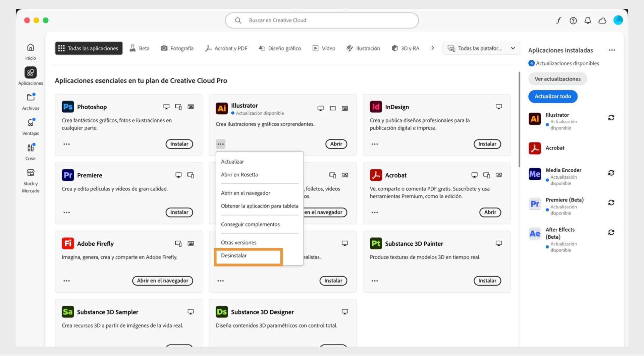Image resolution: width=644 pixels, height=356 pixels.
Task: Click the Ver actualizaciones button
Action: click(x=557, y=79)
